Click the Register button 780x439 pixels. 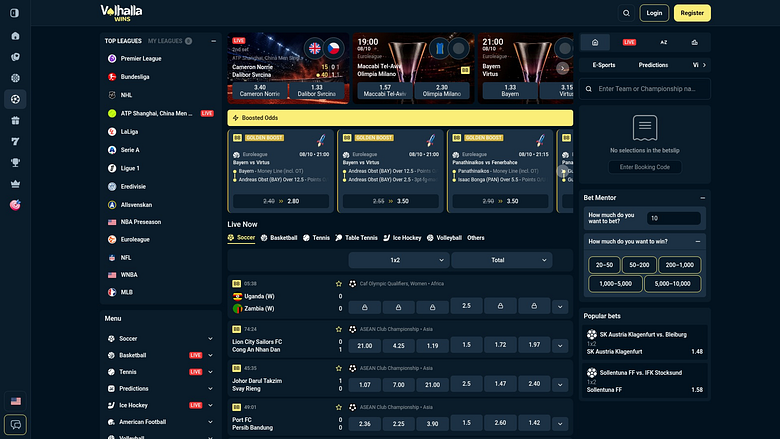click(x=692, y=13)
